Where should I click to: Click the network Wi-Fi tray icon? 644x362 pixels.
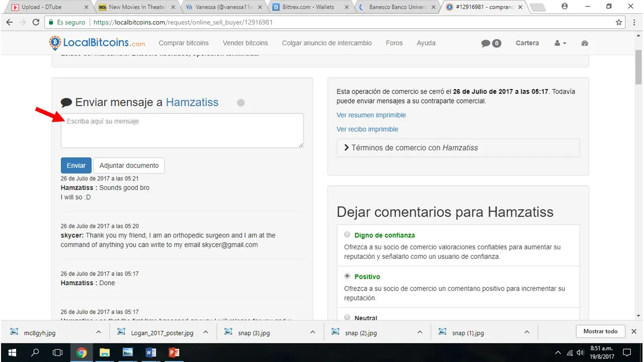(570, 352)
